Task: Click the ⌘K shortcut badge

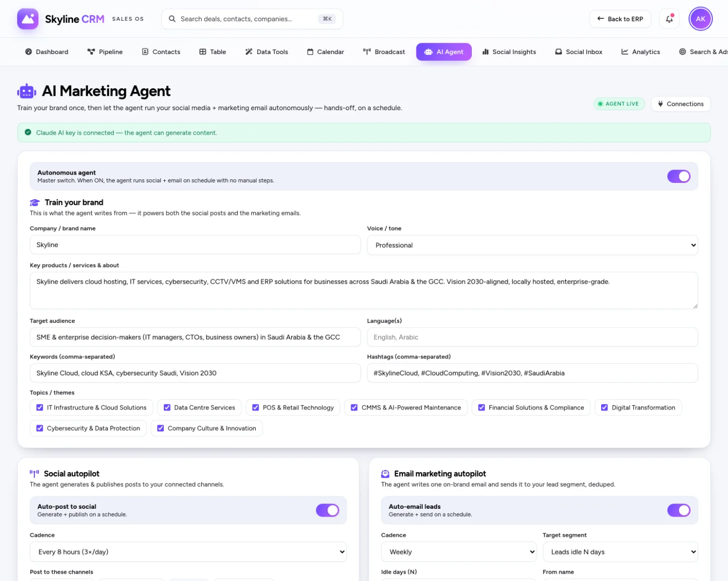Action: pos(327,19)
